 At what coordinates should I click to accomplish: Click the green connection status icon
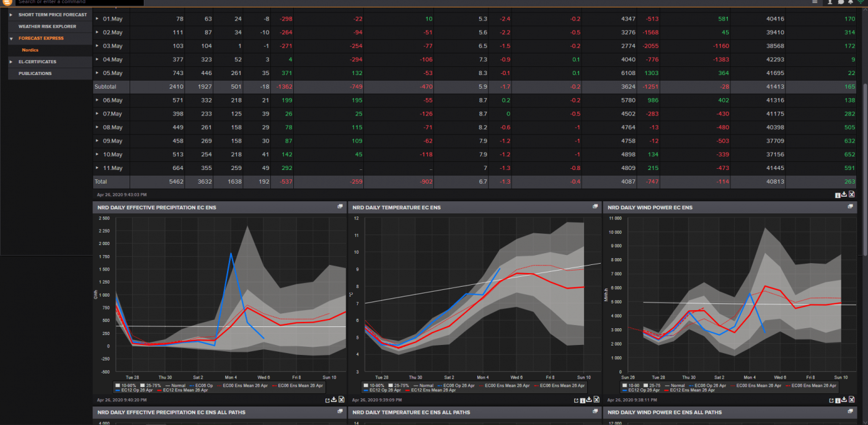tap(862, 2)
